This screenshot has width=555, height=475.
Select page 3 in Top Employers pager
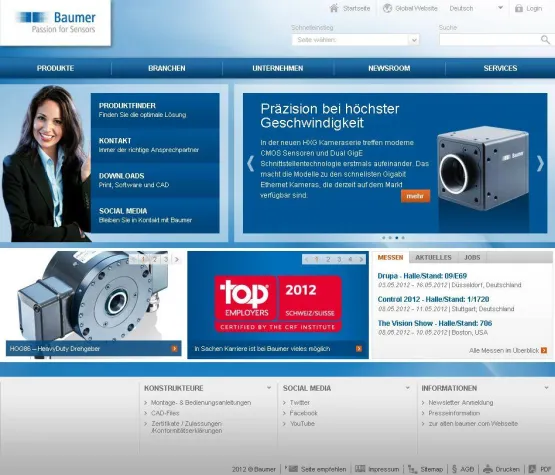pos(339,259)
